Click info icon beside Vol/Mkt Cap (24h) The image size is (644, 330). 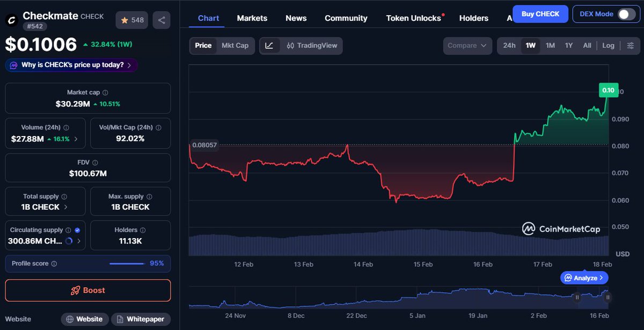click(x=158, y=127)
